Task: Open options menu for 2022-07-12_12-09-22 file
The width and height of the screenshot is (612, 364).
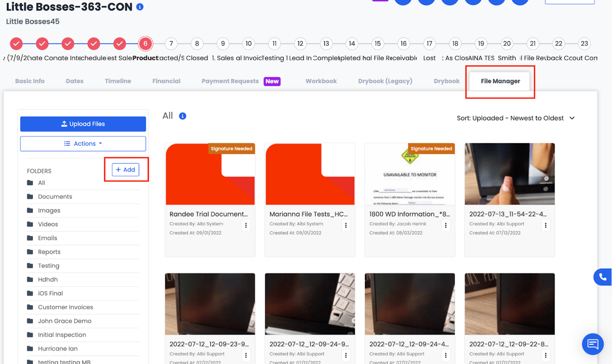Action: [x=546, y=355]
